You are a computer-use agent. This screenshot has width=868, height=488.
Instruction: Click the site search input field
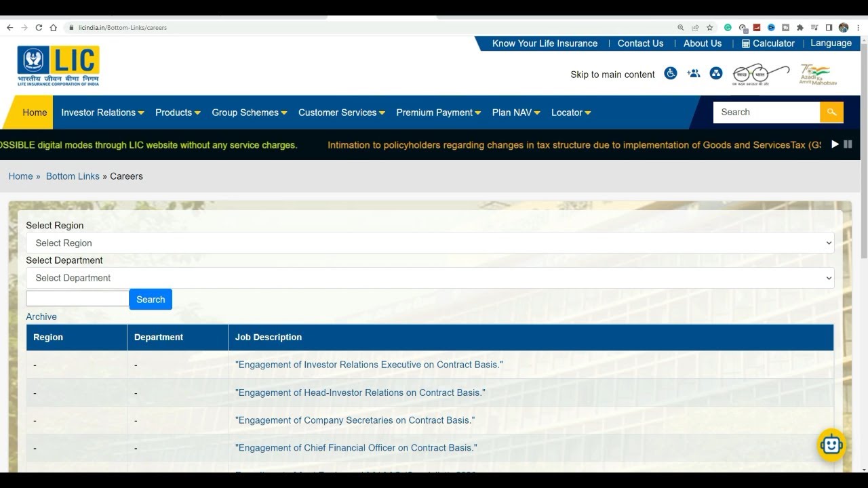(766, 112)
